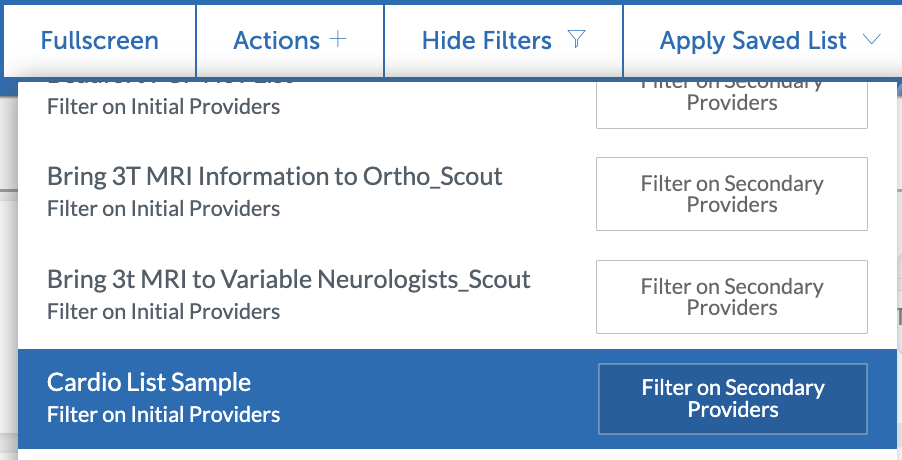Select Bring 3t MRI to Variable Neurologists_Scout

288,279
